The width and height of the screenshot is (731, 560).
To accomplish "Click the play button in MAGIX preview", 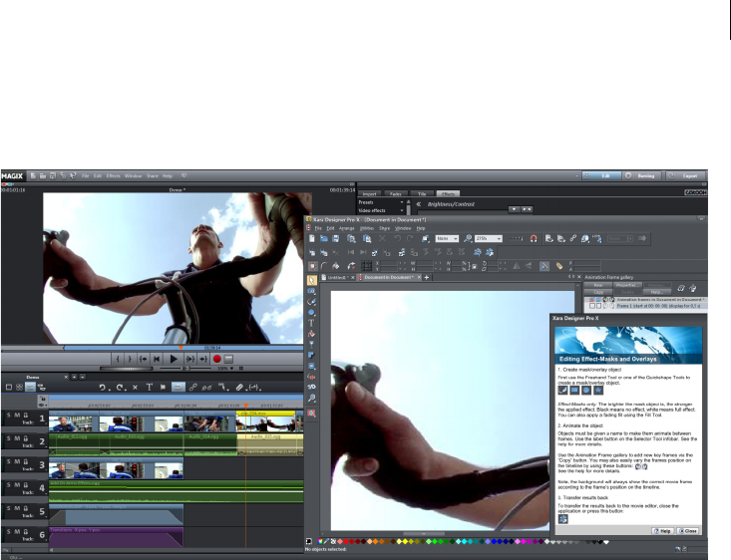I will pyautogui.click(x=174, y=359).
